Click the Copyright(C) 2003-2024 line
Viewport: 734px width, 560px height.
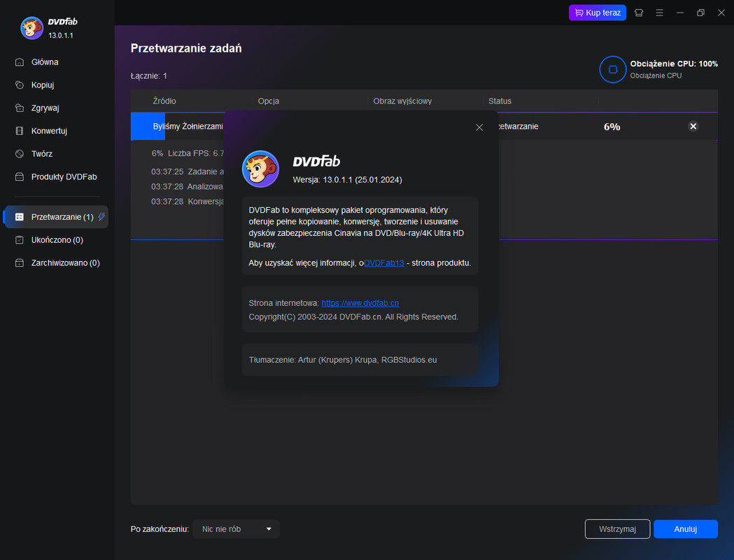click(x=353, y=317)
